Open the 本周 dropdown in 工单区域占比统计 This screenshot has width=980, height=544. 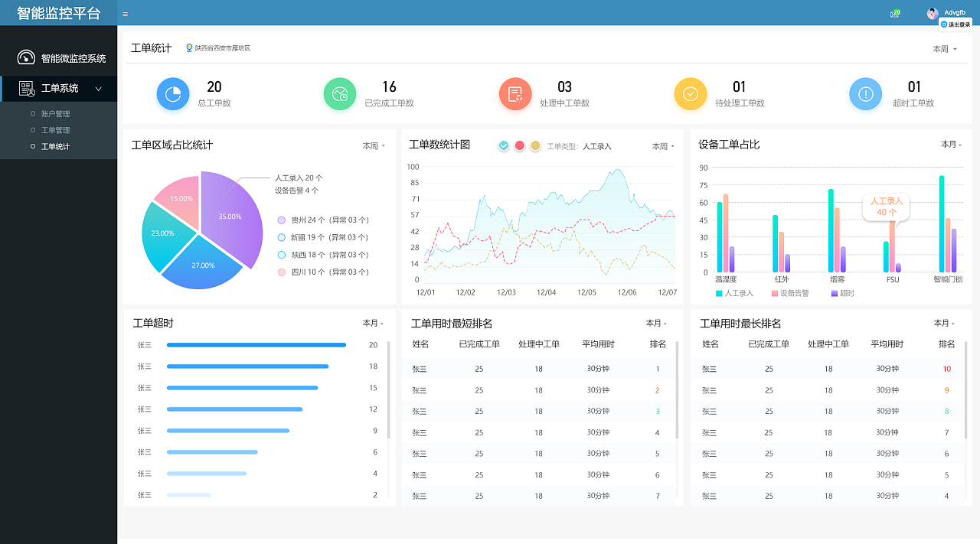tap(374, 145)
